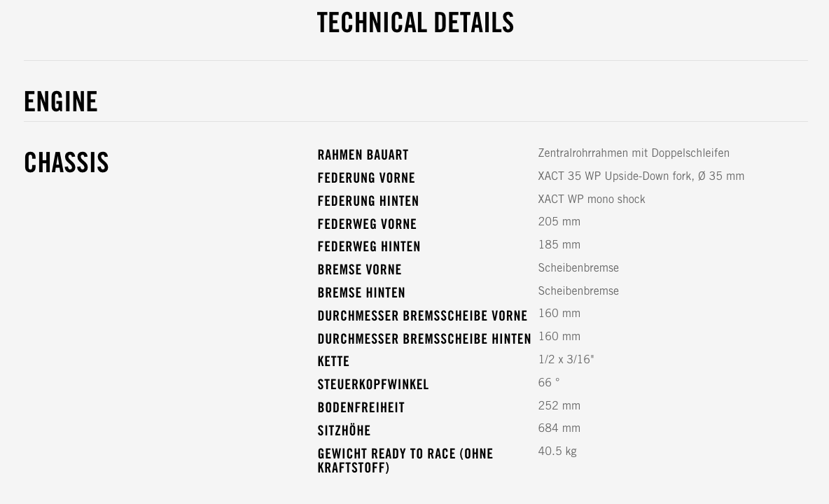This screenshot has width=829, height=504.
Task: Click the FEDERWEG HINTEN label
Action: pos(369,246)
